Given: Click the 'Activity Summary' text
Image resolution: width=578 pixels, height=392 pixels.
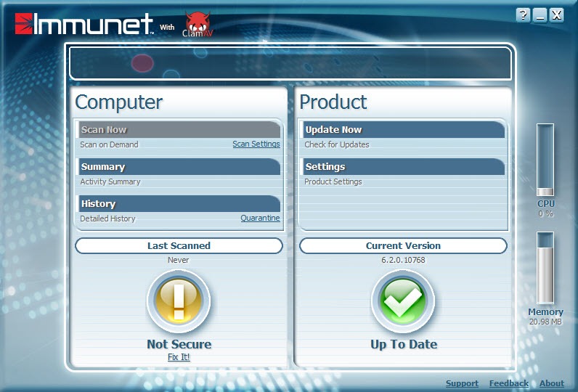Looking at the screenshot, I should pyautogui.click(x=110, y=181).
